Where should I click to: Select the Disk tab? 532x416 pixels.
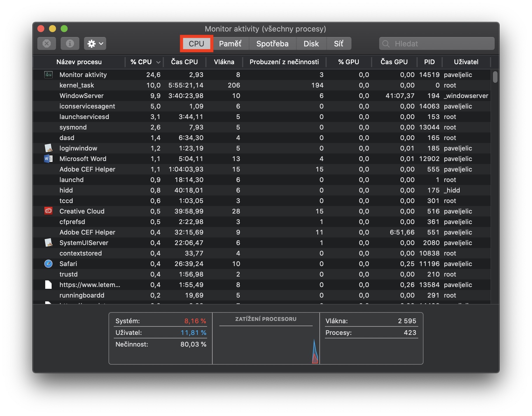coord(311,44)
